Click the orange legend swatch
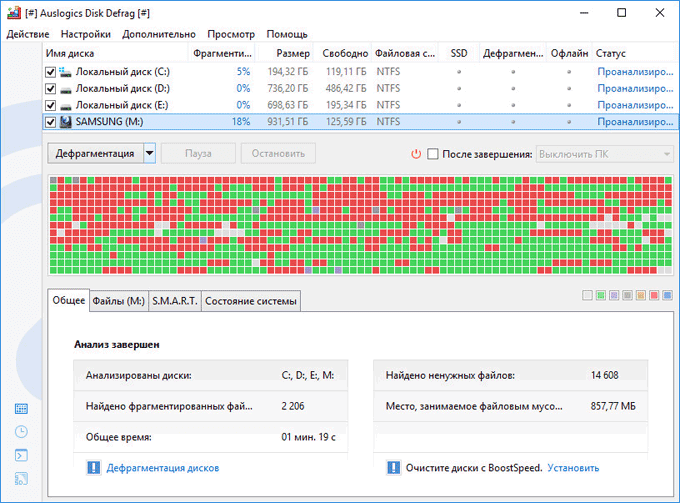 (x=641, y=296)
